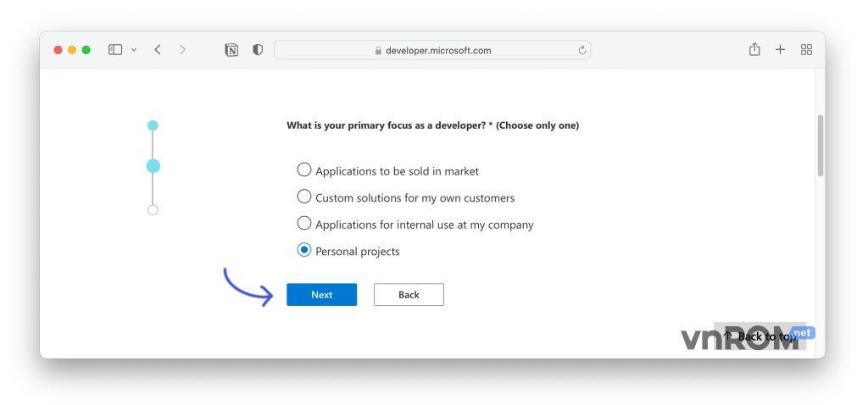Click the "Back to top" link

(760, 336)
